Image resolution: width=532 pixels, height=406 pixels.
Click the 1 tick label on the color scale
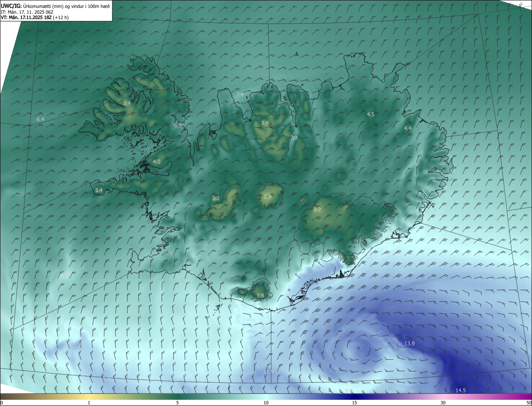click(89, 403)
